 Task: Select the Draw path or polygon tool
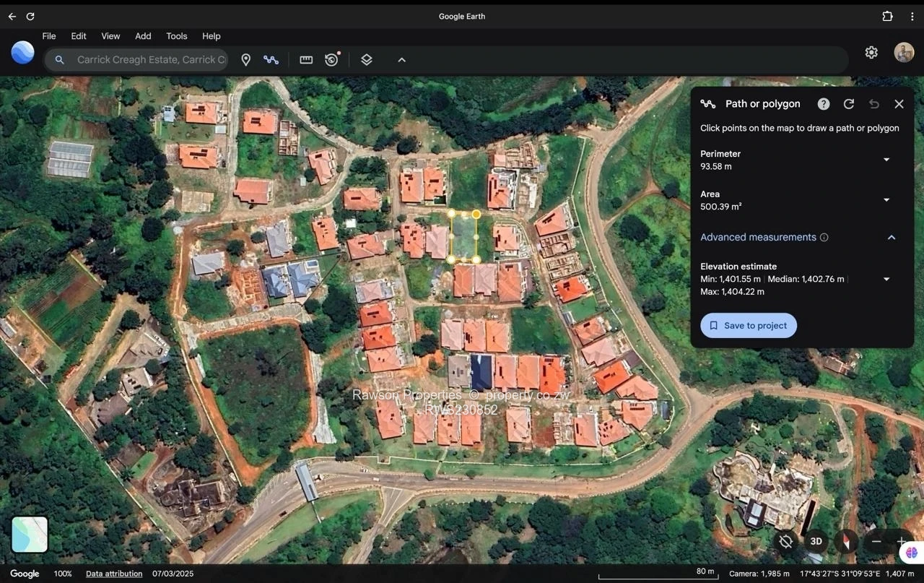click(271, 60)
